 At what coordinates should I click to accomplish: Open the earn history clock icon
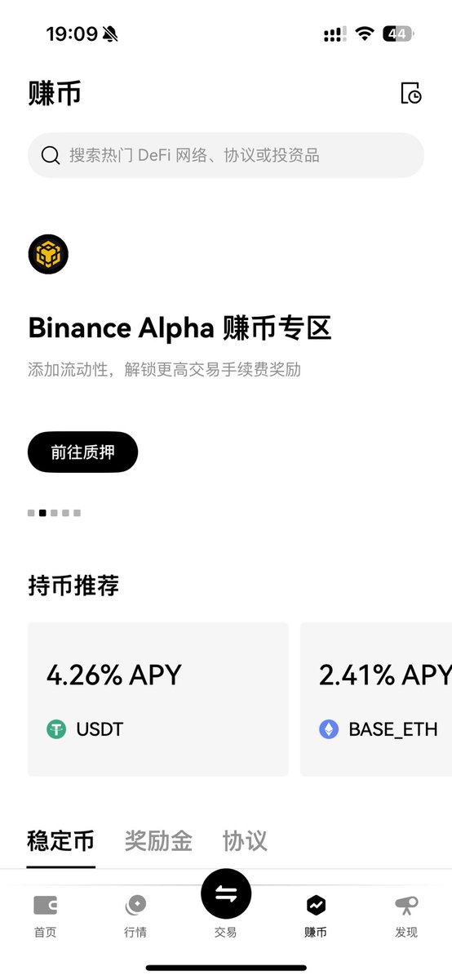(411, 93)
